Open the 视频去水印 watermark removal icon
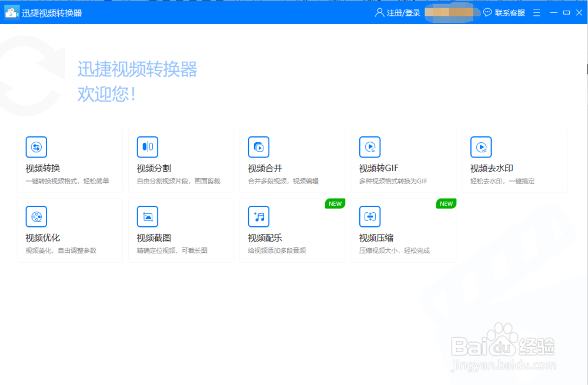This screenshot has width=588, height=385. (481, 147)
